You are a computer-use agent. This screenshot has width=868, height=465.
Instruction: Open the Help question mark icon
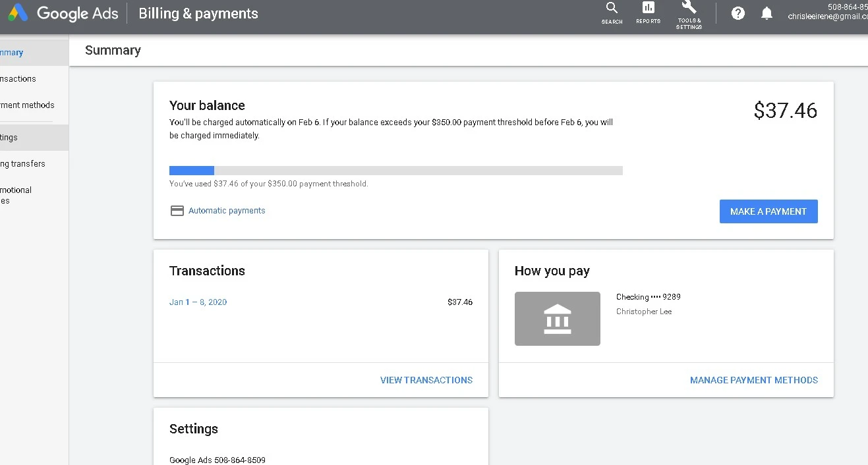point(738,13)
